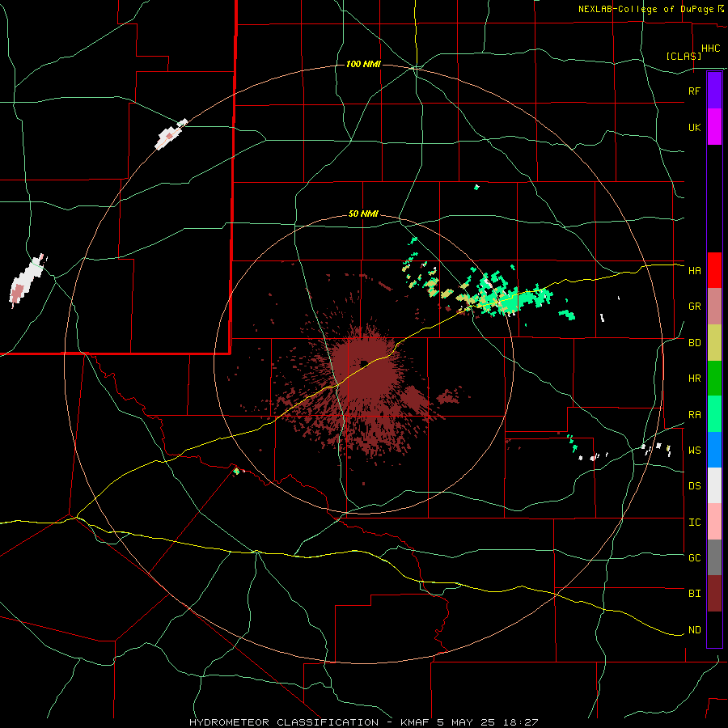Click the IC legend label
728x728 pixels.
pos(694,523)
